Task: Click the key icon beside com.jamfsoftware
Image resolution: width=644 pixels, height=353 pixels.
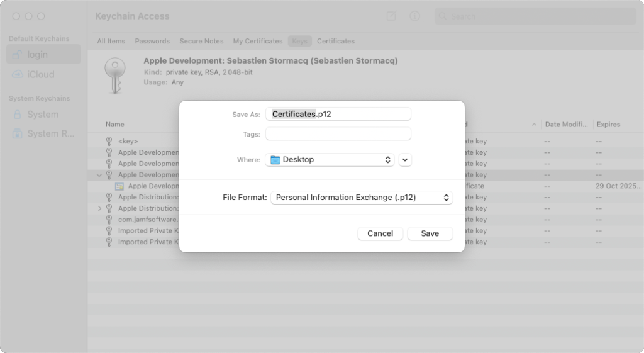Action: [x=109, y=220]
